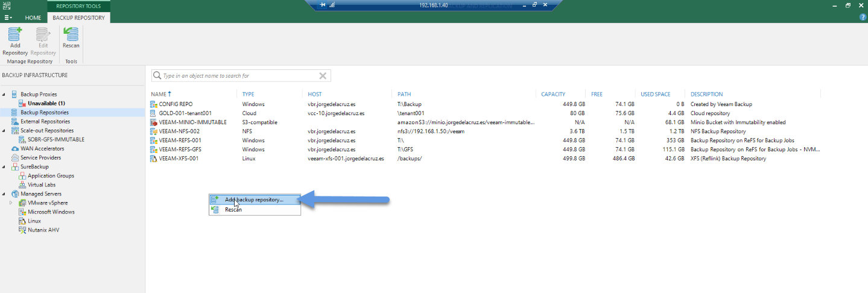Open the help icon in the ribbon corner
Viewport: 868px width, 293px height.
pos(862,17)
